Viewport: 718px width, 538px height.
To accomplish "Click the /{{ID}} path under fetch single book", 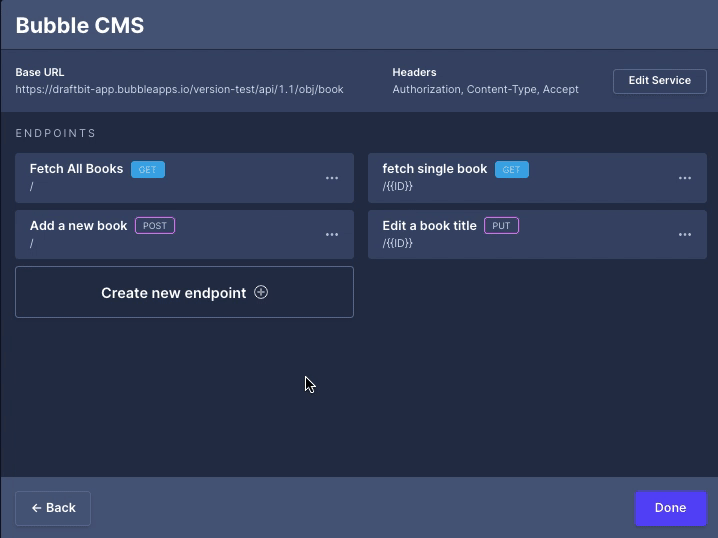I will [397, 186].
